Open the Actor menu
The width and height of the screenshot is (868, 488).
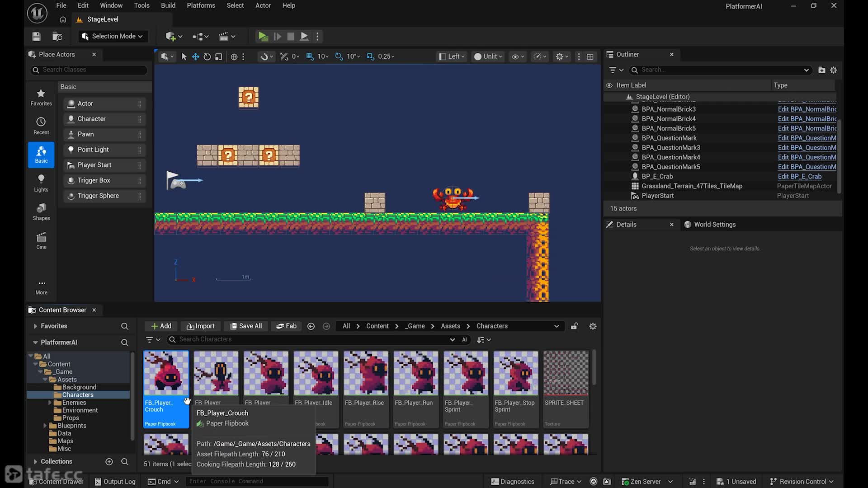[263, 5]
